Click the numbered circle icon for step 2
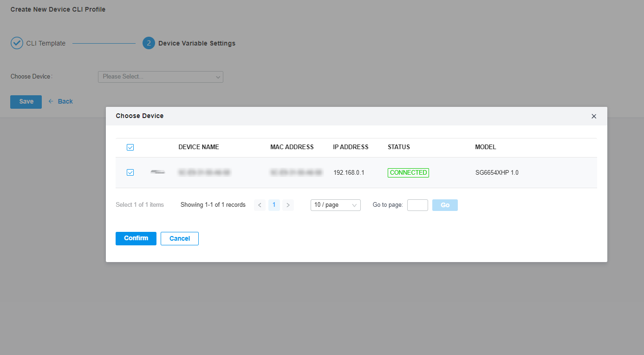The height and width of the screenshot is (355, 644). [x=148, y=43]
